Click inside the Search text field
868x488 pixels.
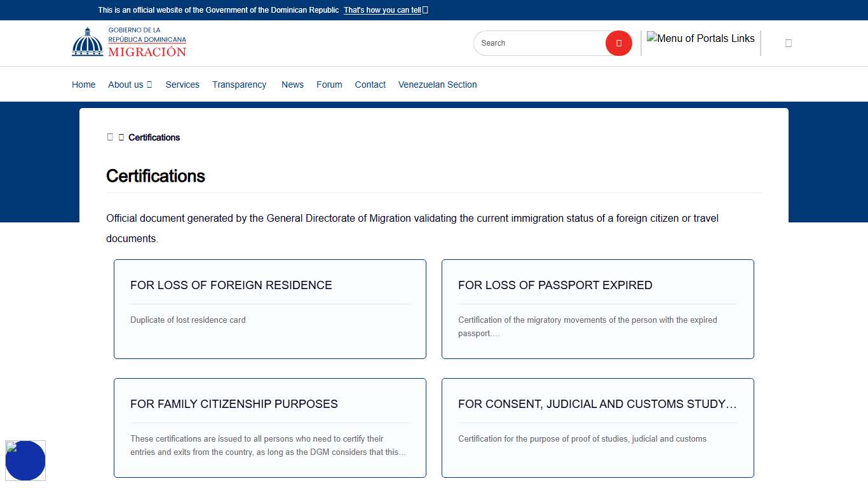pyautogui.click(x=539, y=43)
